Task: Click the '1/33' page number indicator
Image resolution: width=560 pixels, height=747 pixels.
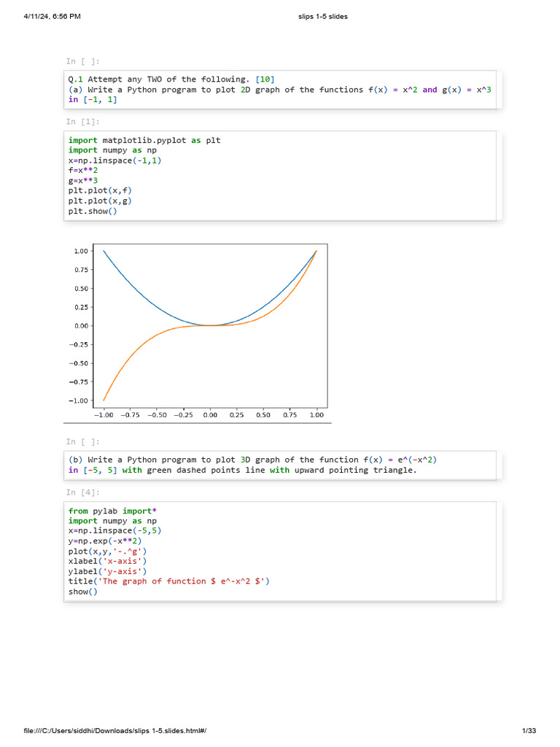Action: pyautogui.click(x=529, y=730)
